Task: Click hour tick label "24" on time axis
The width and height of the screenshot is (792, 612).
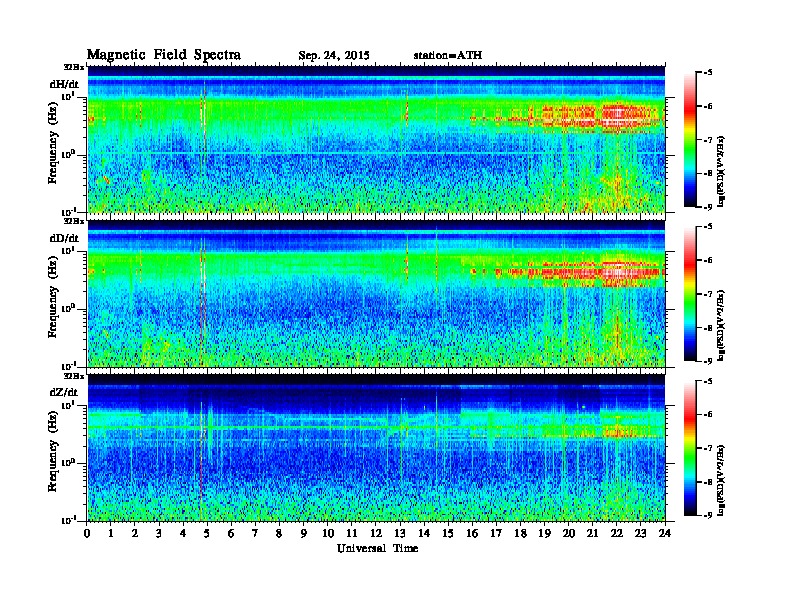Action: coord(665,533)
